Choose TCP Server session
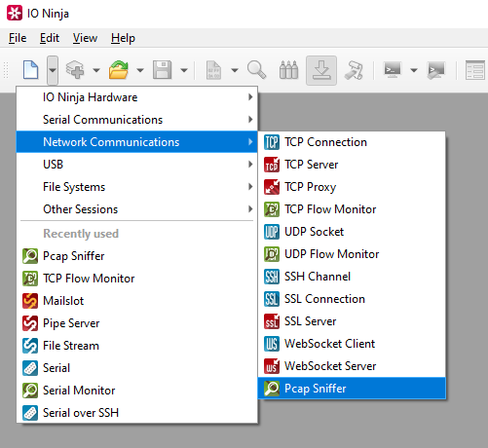The image size is (488, 448). point(352,165)
